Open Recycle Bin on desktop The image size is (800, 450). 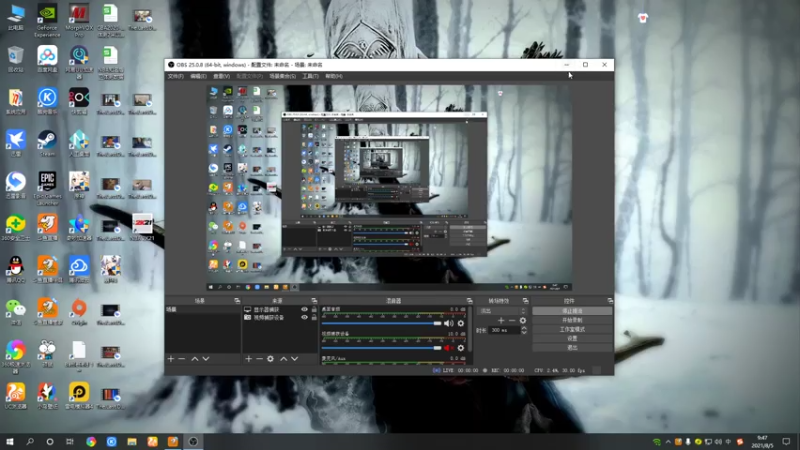click(x=15, y=59)
